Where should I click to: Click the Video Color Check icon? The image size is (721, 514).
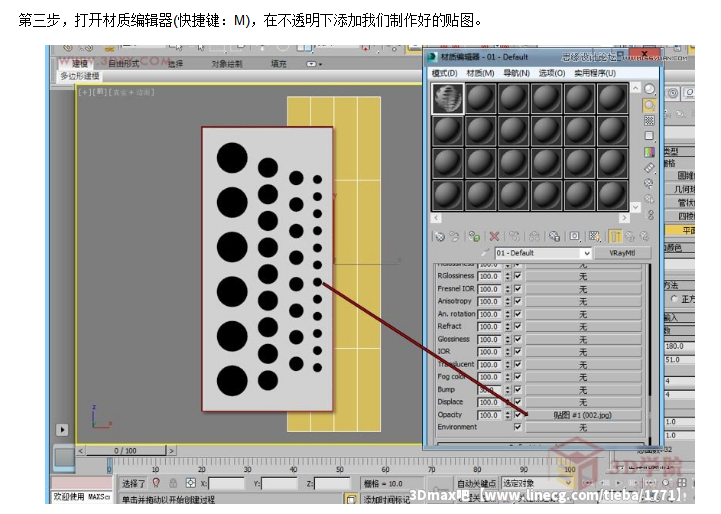[649, 151]
